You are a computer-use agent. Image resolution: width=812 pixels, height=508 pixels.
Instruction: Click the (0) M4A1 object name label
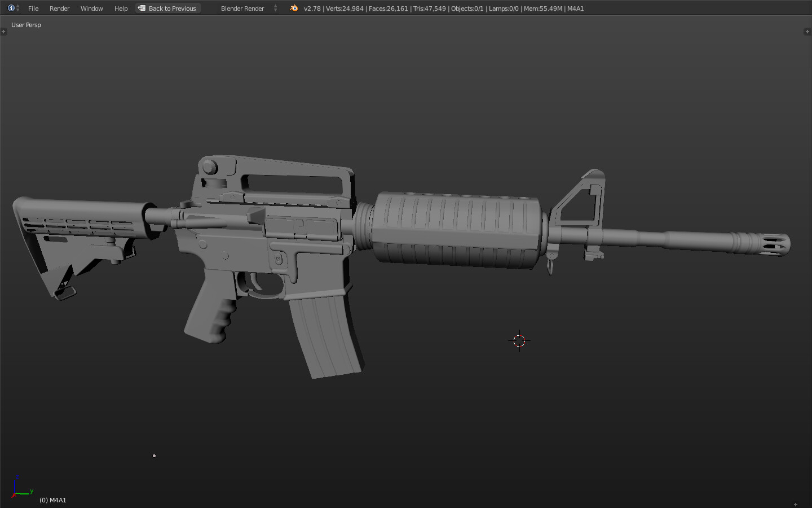[53, 500]
